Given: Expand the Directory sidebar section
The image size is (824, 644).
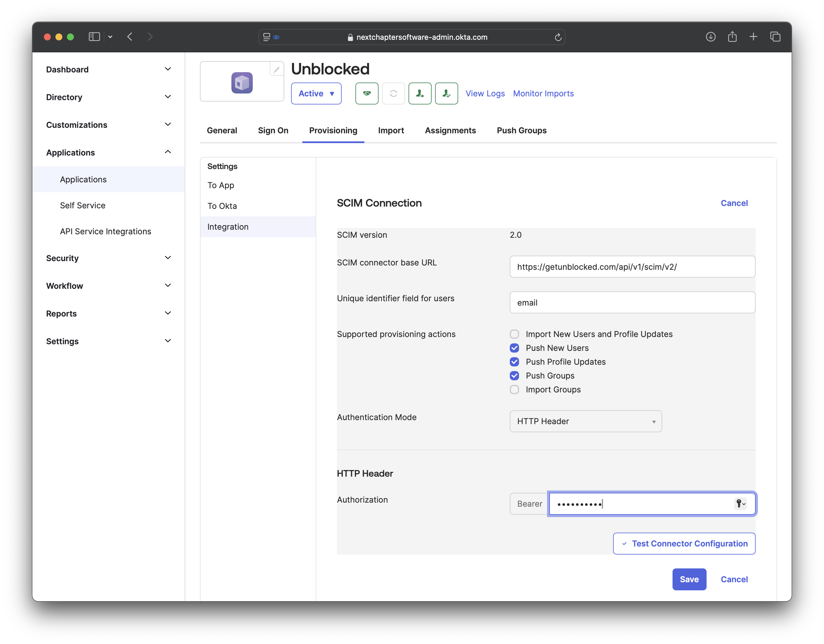Looking at the screenshot, I should pos(108,97).
